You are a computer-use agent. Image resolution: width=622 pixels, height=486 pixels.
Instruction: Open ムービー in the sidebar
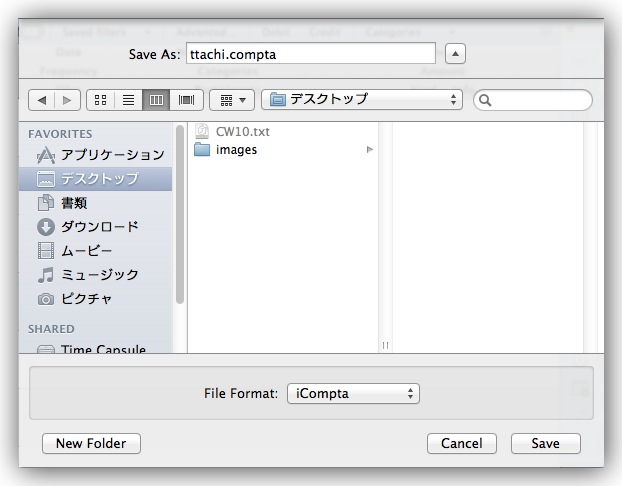point(86,251)
